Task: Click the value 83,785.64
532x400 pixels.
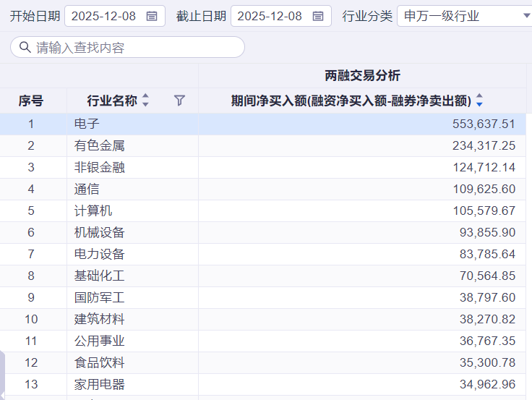Action: [488, 255]
